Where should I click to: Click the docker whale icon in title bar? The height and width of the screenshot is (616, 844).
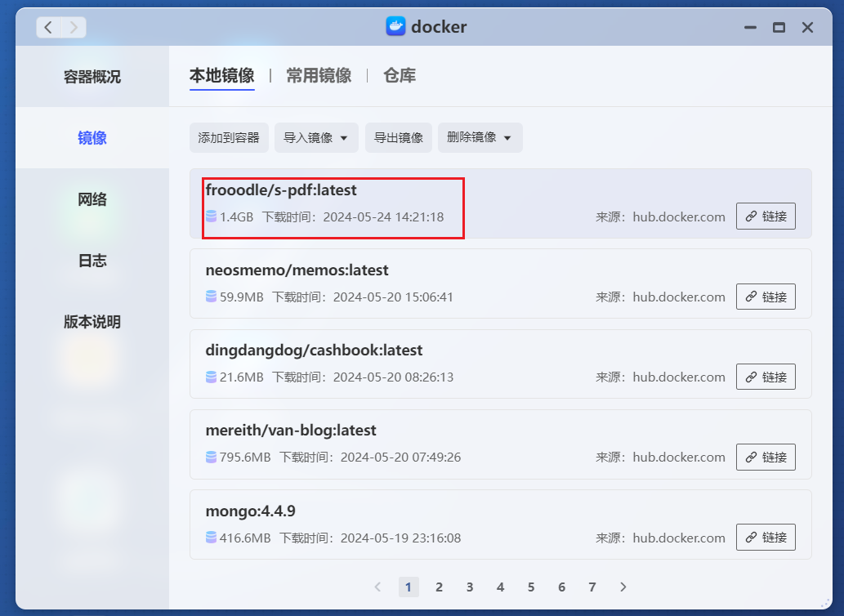(395, 26)
